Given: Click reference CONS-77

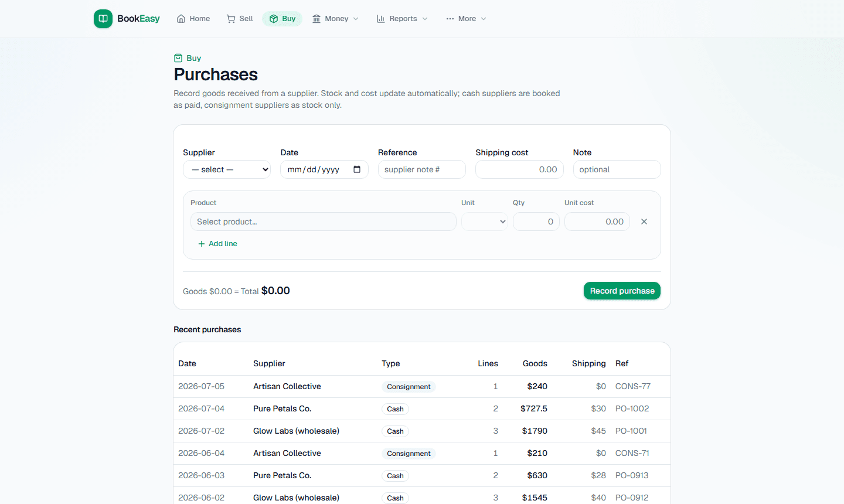Looking at the screenshot, I should [x=633, y=386].
